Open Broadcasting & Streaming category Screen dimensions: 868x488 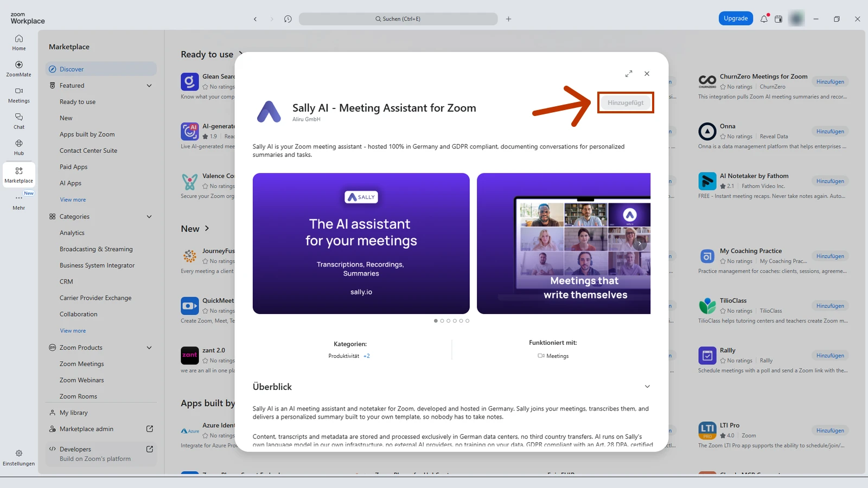click(96, 249)
